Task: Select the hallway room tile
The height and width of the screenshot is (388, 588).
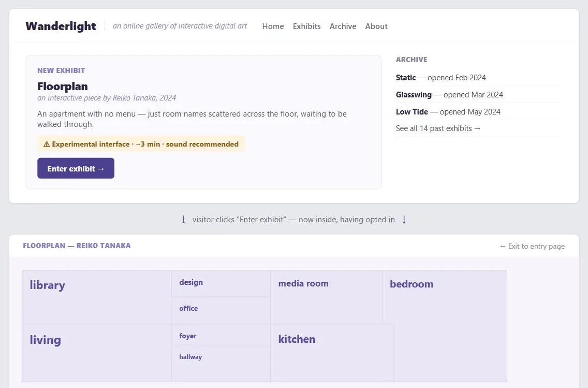Action: tap(221, 364)
